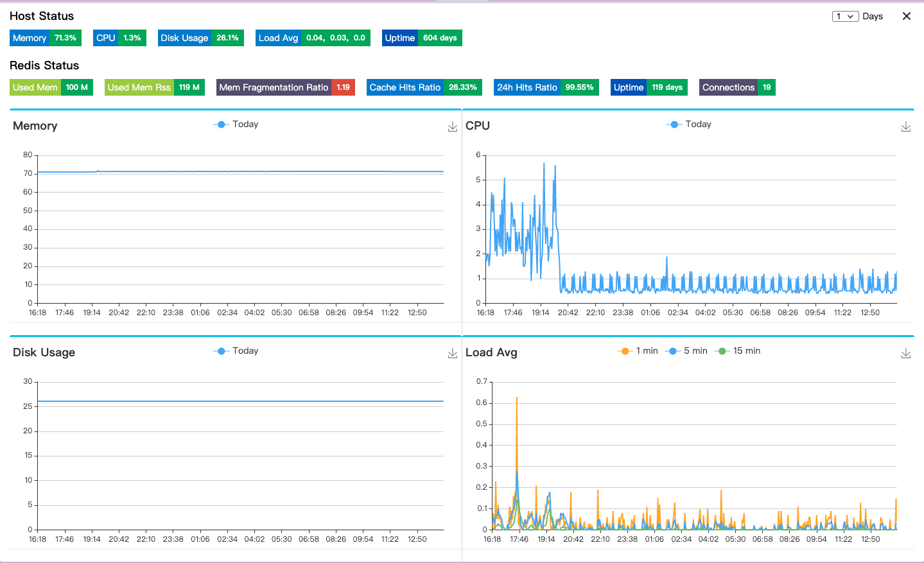The height and width of the screenshot is (563, 924).
Task: Click the Mem Fragmentation Ratio badge
Action: [286, 87]
